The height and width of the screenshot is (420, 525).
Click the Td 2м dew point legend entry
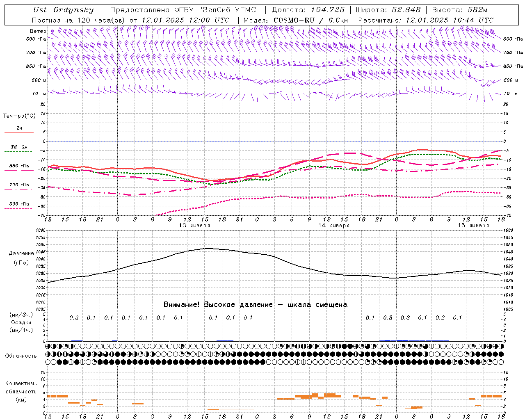click(19, 148)
